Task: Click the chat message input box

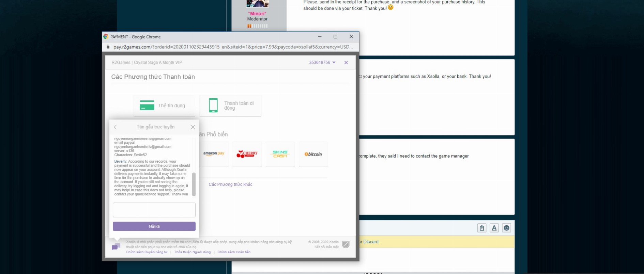Action: pyautogui.click(x=154, y=210)
